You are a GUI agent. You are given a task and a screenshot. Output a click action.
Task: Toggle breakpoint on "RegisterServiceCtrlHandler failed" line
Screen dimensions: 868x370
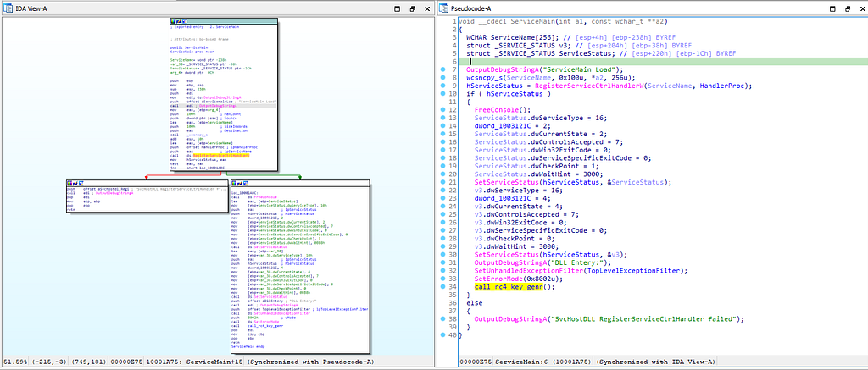coord(444,318)
